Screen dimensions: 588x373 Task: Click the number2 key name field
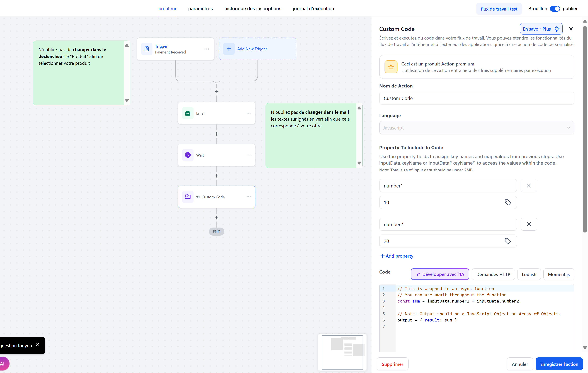pos(448,224)
